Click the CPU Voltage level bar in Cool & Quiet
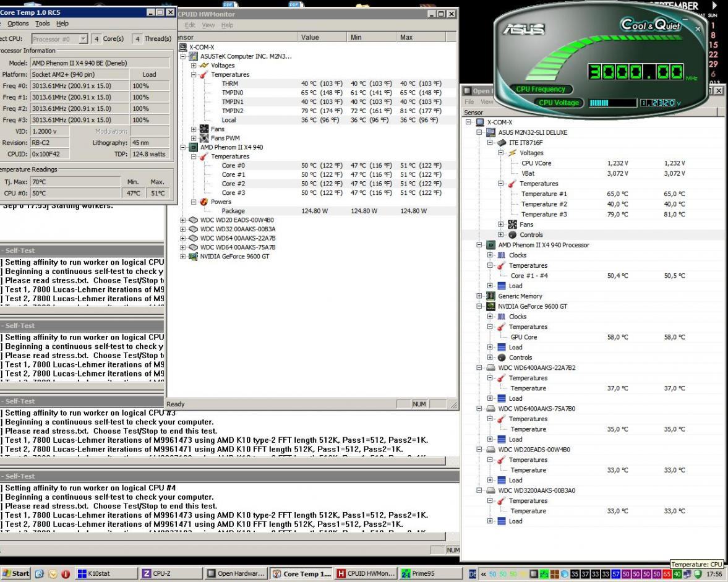 click(612, 103)
